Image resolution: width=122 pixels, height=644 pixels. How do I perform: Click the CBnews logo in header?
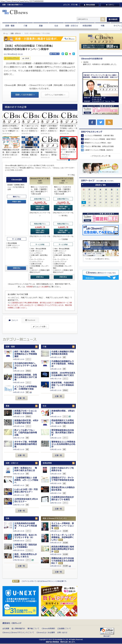tap(15, 12)
